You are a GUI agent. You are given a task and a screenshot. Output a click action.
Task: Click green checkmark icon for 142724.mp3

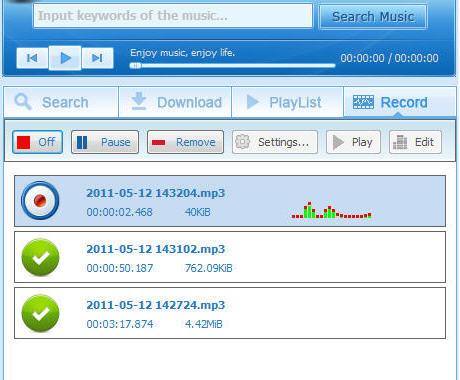coord(40,313)
